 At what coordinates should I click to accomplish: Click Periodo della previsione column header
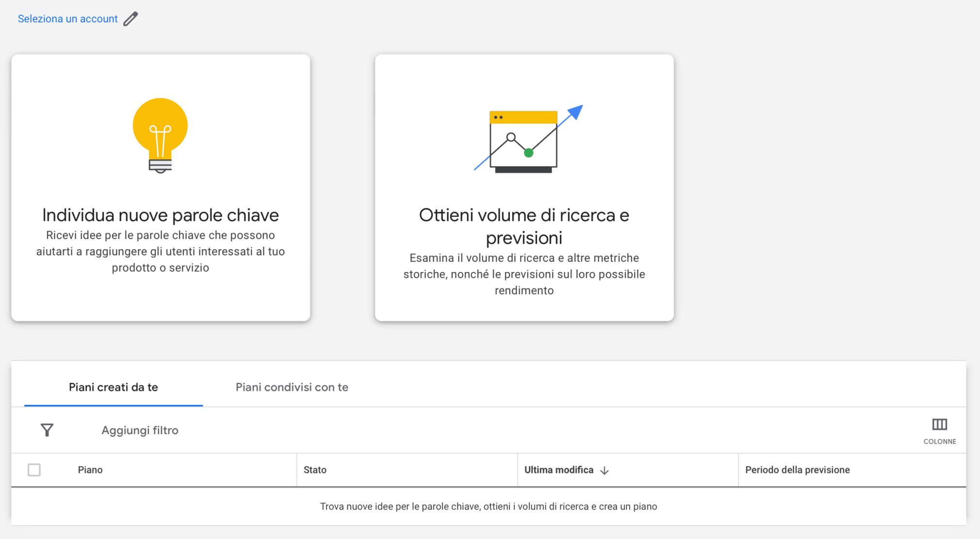(797, 470)
